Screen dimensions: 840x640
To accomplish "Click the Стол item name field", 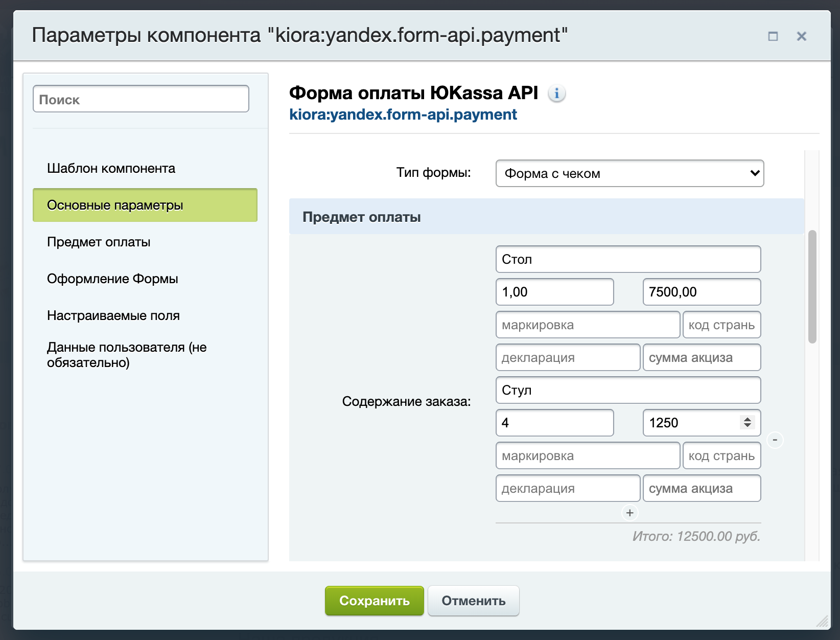I will 627,259.
